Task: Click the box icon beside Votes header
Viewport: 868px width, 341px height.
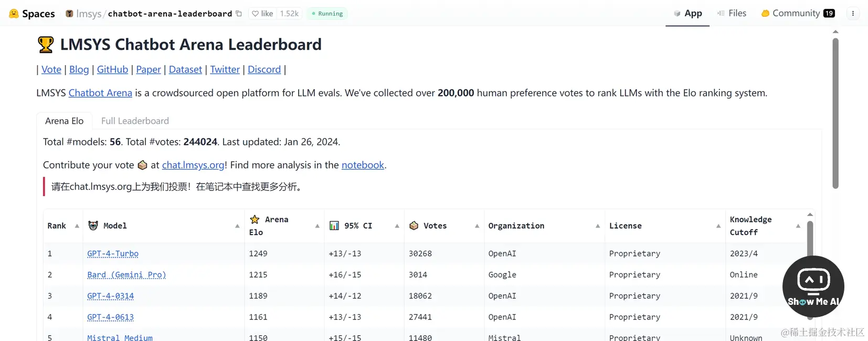Action: [x=414, y=226]
